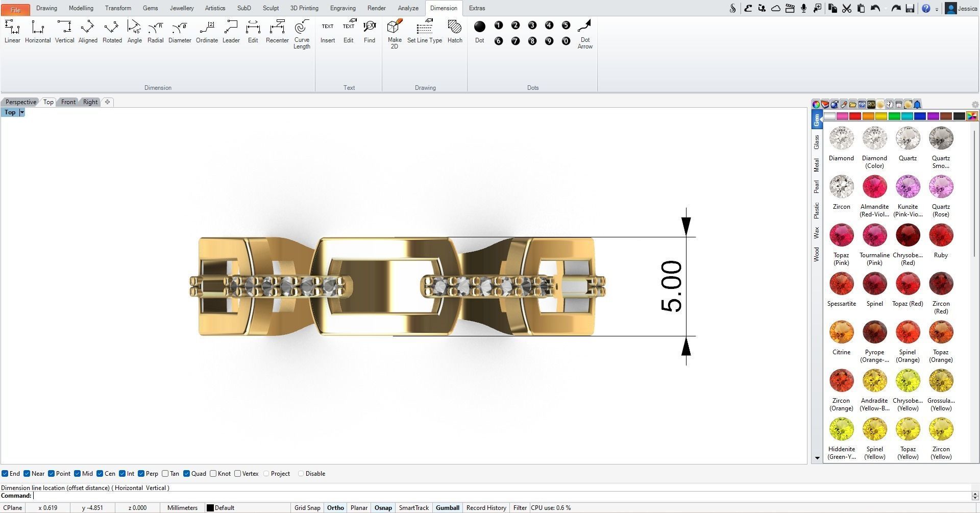Open Set Line Type tool
980x513 pixels.
(x=425, y=32)
